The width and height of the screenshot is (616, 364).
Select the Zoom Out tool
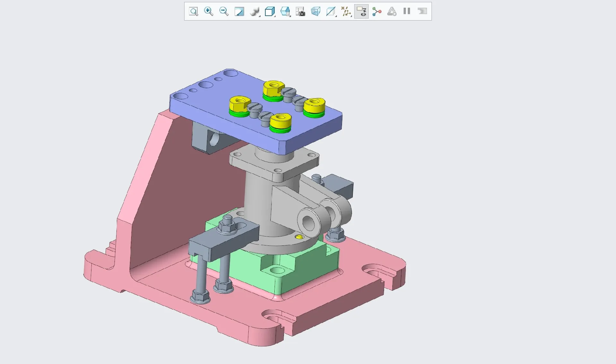(224, 12)
